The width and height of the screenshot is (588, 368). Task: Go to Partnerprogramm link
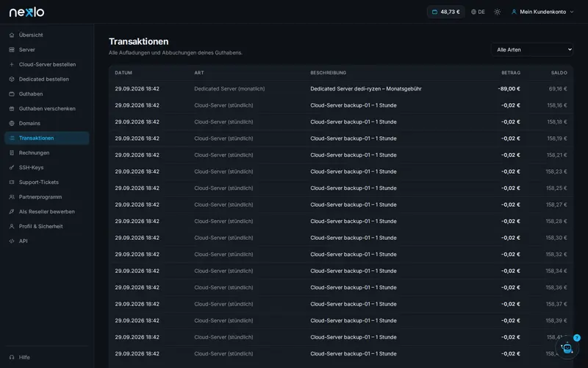(x=47, y=197)
